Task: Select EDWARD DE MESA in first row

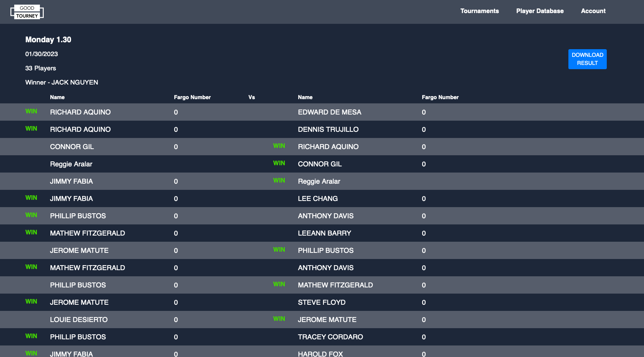Action: click(329, 112)
